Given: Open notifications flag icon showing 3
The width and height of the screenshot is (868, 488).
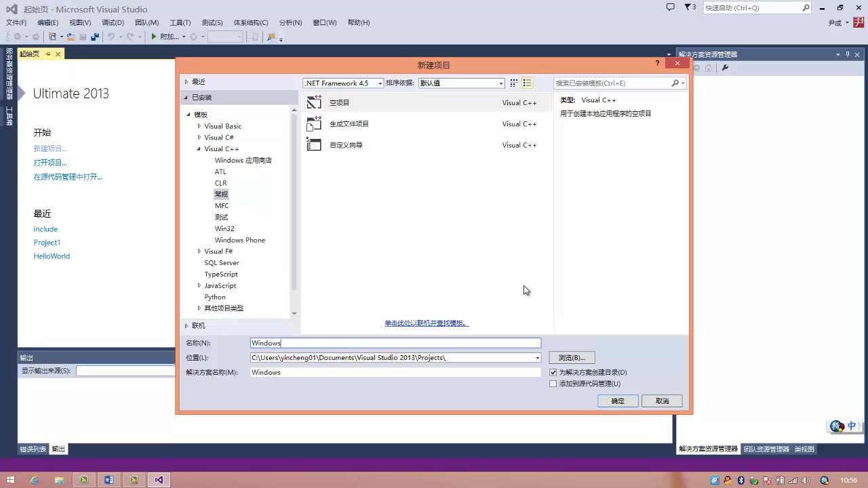Looking at the screenshot, I should point(690,7).
